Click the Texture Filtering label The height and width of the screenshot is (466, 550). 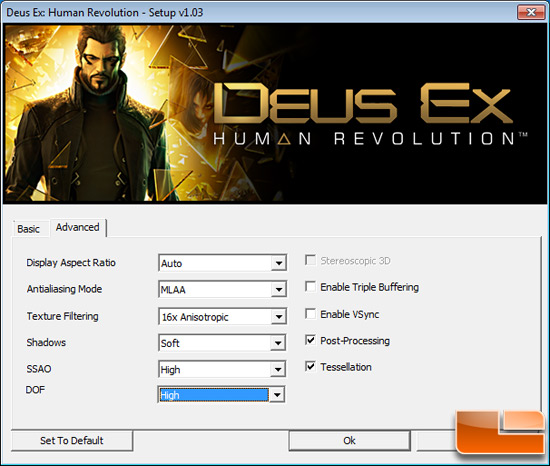pos(62,316)
